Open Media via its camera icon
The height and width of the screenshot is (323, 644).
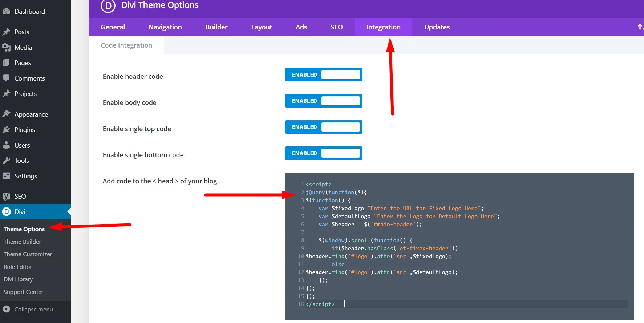(x=6, y=47)
